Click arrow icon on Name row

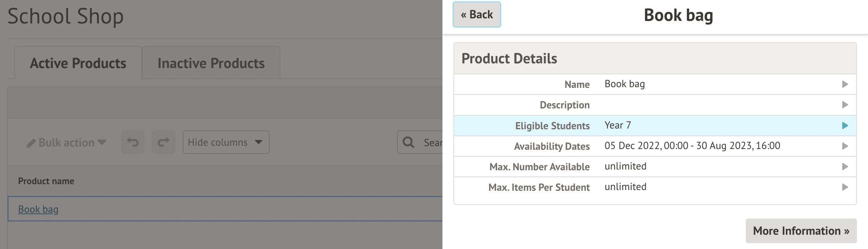click(845, 84)
